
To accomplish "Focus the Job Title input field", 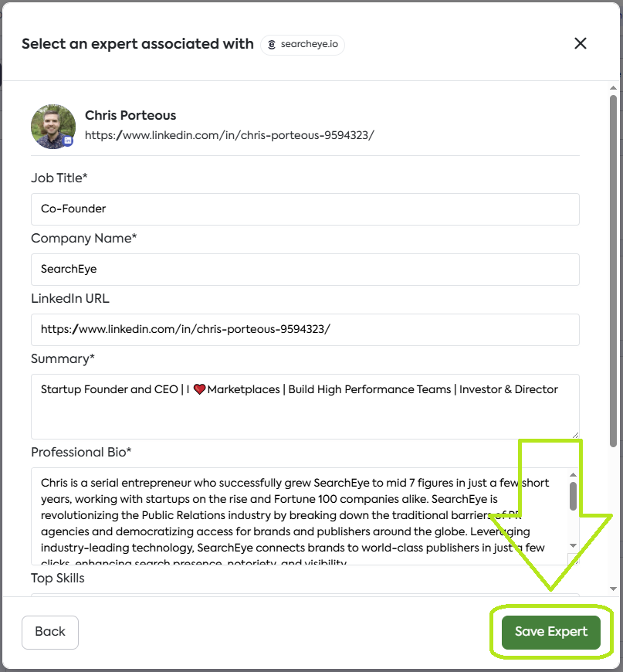I will click(x=305, y=209).
